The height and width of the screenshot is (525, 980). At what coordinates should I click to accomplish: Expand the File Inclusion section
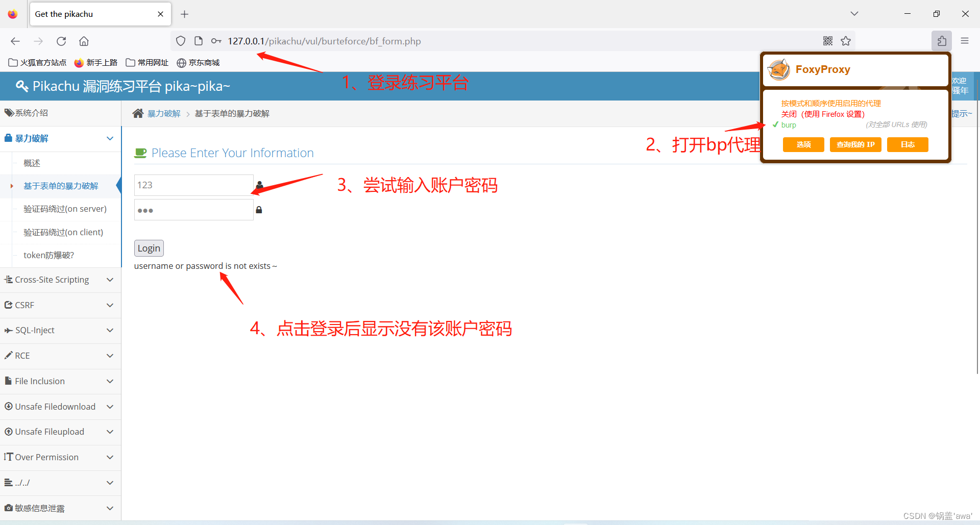60,382
